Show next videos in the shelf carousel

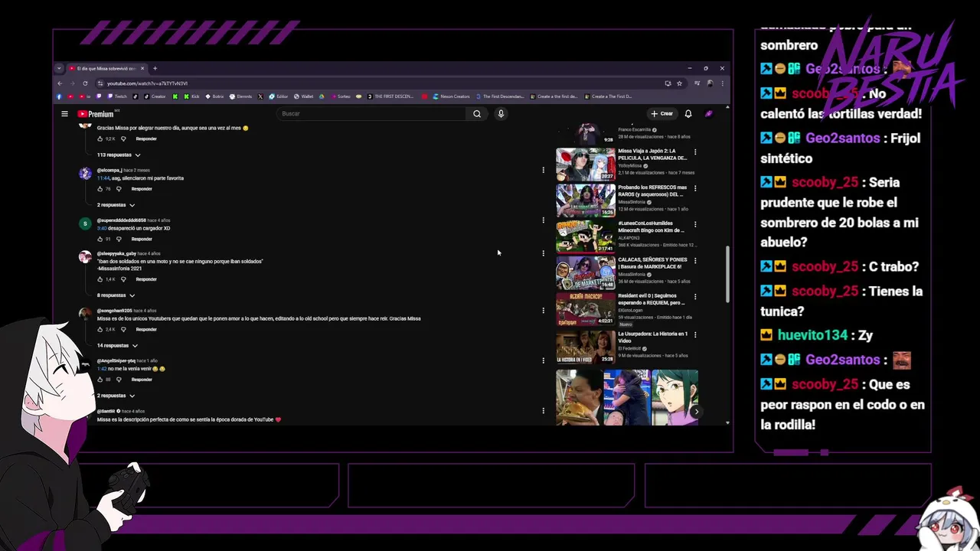pyautogui.click(x=695, y=412)
